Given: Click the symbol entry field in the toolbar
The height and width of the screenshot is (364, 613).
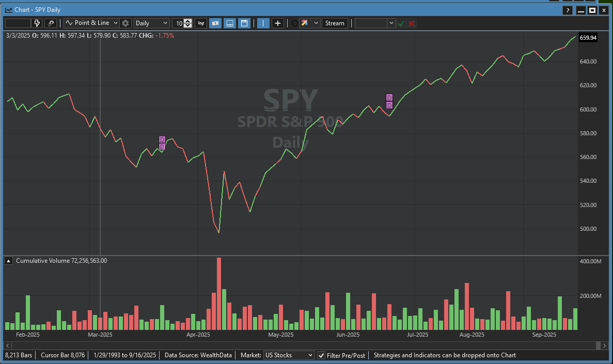Looking at the screenshot, I should 18,23.
